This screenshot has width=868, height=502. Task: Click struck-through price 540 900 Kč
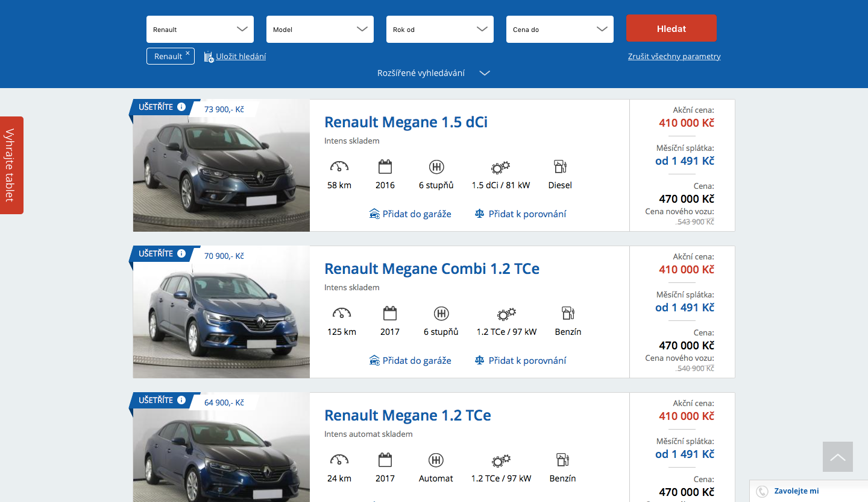[696, 368]
